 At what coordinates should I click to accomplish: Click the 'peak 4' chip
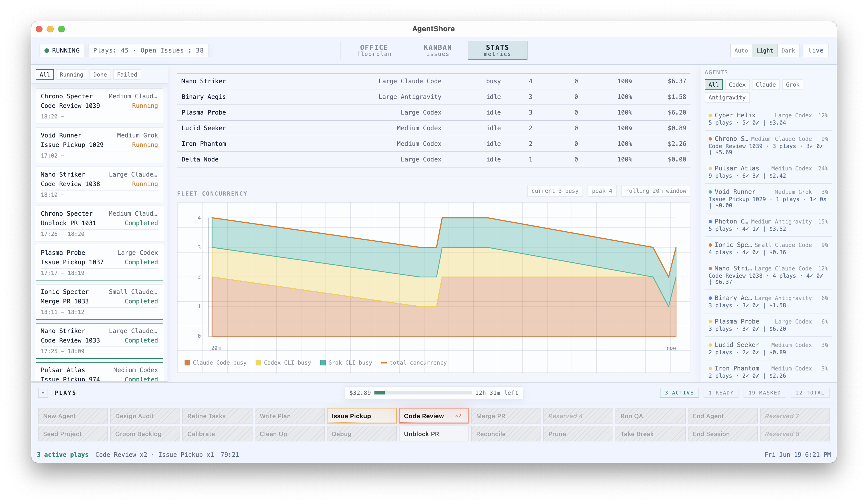pos(602,191)
